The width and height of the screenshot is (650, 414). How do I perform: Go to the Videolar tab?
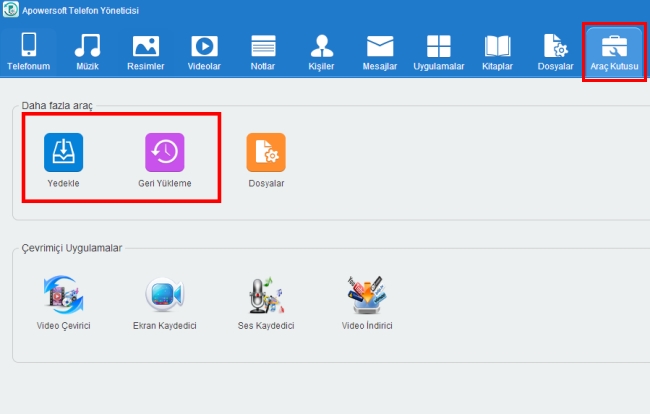click(x=204, y=52)
